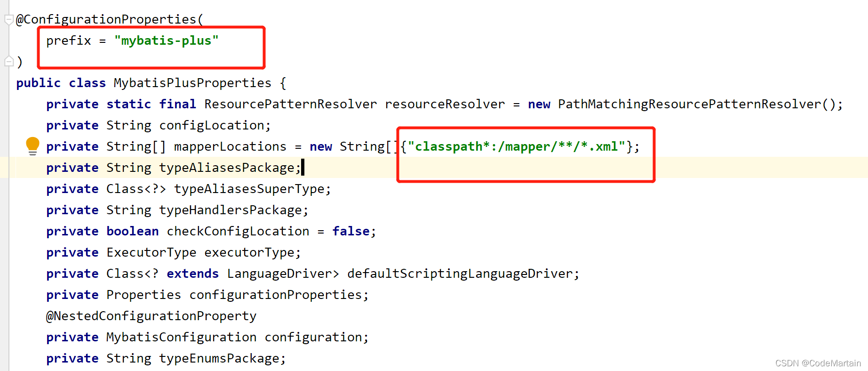
Task: Click the ResourcePatternResolver type name
Action: pyautogui.click(x=290, y=104)
